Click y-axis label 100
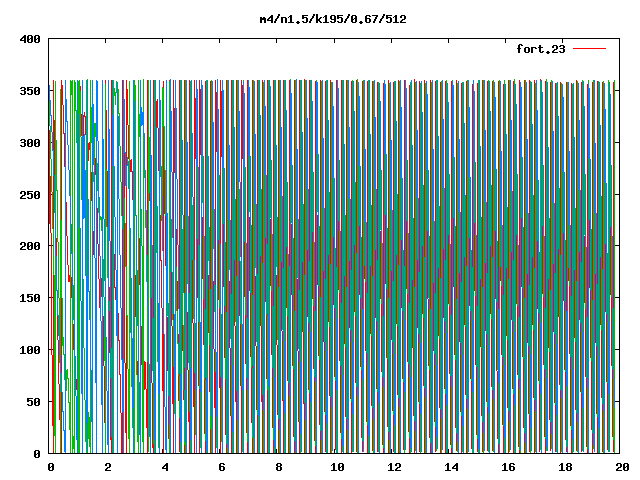Screen dimensions: 640x480 tap(30, 350)
